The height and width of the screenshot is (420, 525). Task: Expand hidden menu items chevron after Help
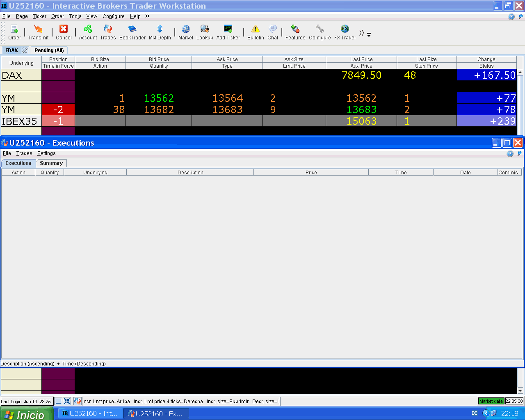pyautogui.click(x=147, y=16)
